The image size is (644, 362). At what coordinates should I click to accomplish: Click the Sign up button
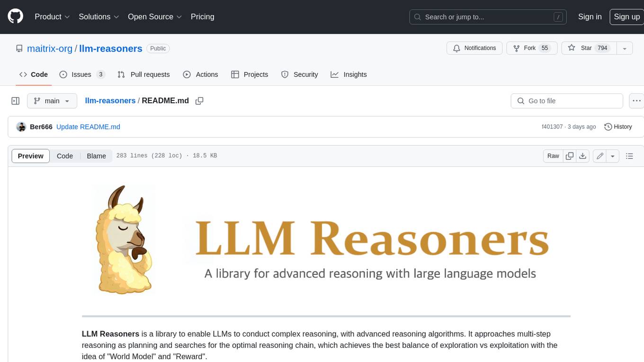point(626,17)
